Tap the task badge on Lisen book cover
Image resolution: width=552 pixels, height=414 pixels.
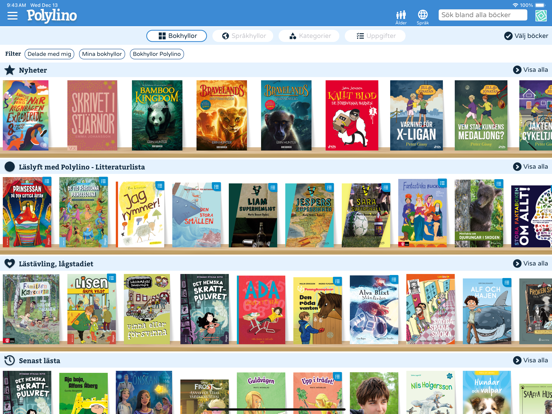point(112,278)
